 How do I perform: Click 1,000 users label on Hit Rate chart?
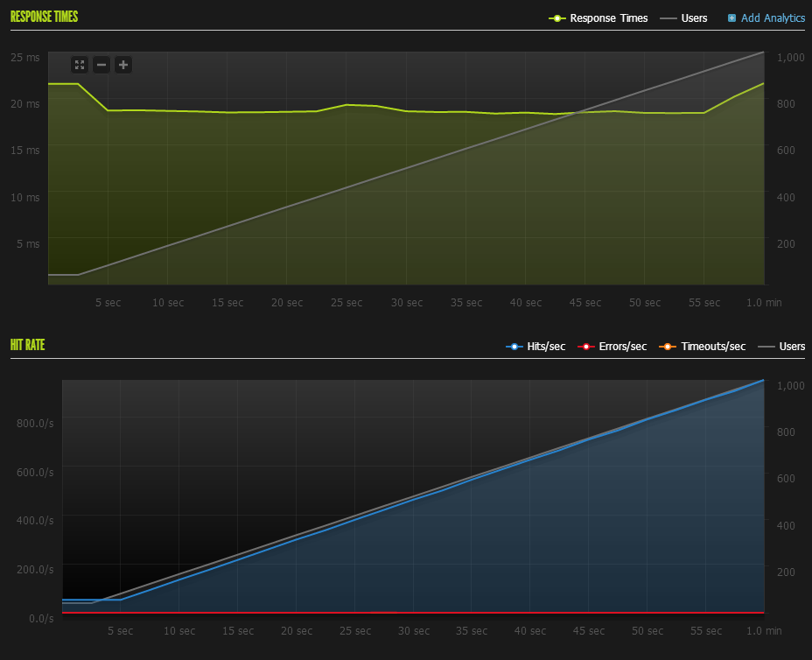click(791, 385)
